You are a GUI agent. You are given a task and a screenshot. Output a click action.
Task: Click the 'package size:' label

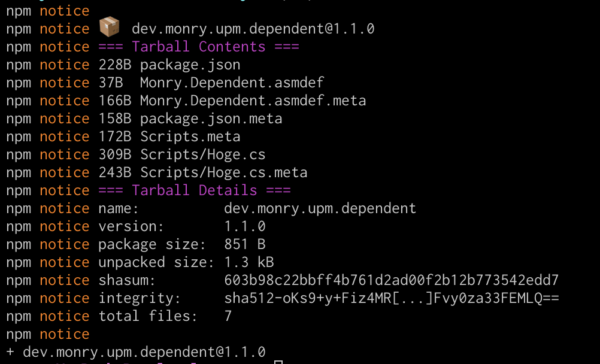(152, 245)
